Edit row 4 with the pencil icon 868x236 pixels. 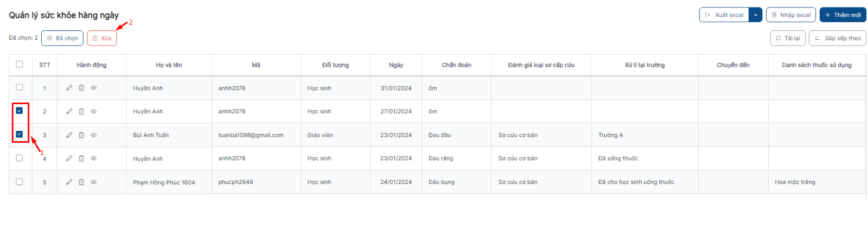pyautogui.click(x=69, y=158)
